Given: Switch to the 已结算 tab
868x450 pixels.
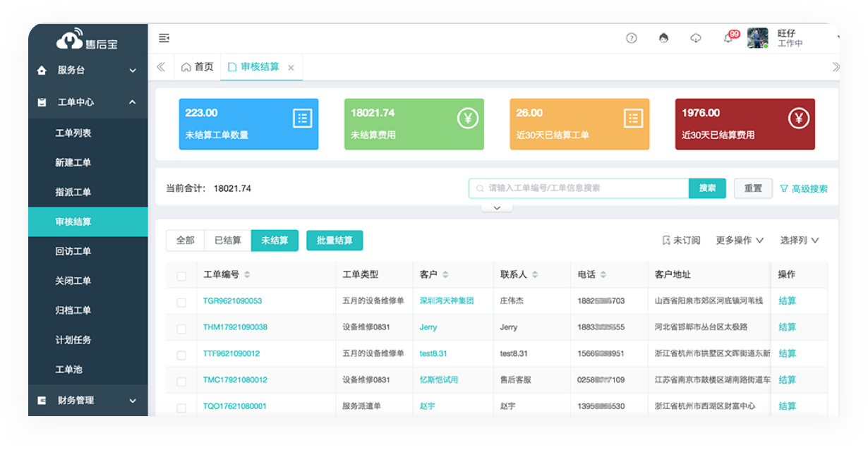Looking at the screenshot, I should click(x=228, y=240).
